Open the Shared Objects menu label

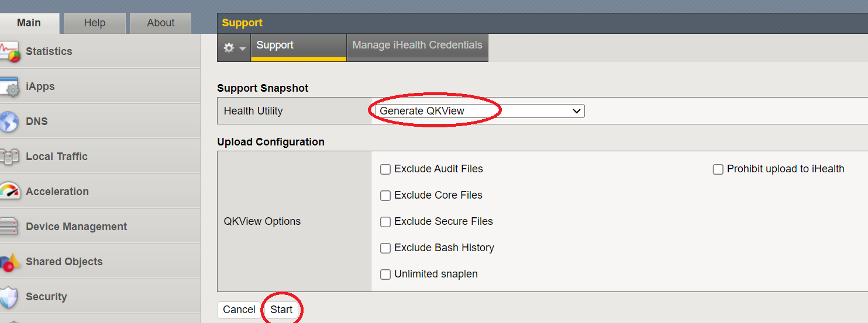point(64,262)
